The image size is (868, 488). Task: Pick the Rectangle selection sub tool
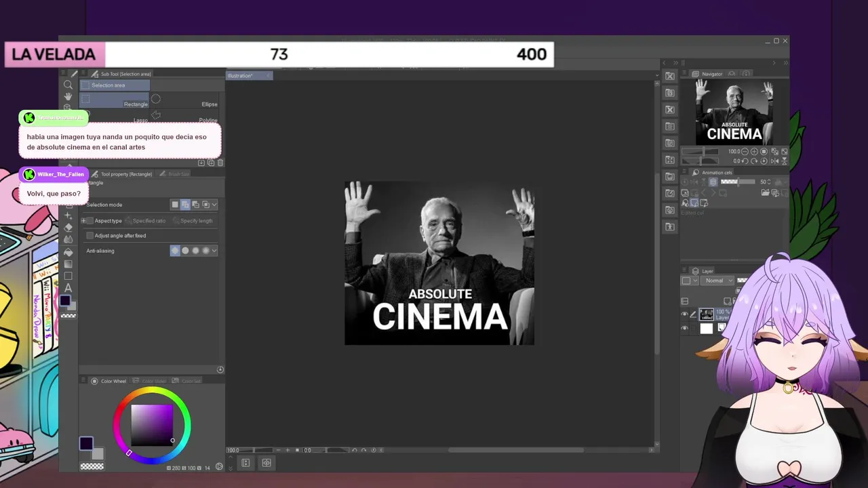click(x=114, y=100)
